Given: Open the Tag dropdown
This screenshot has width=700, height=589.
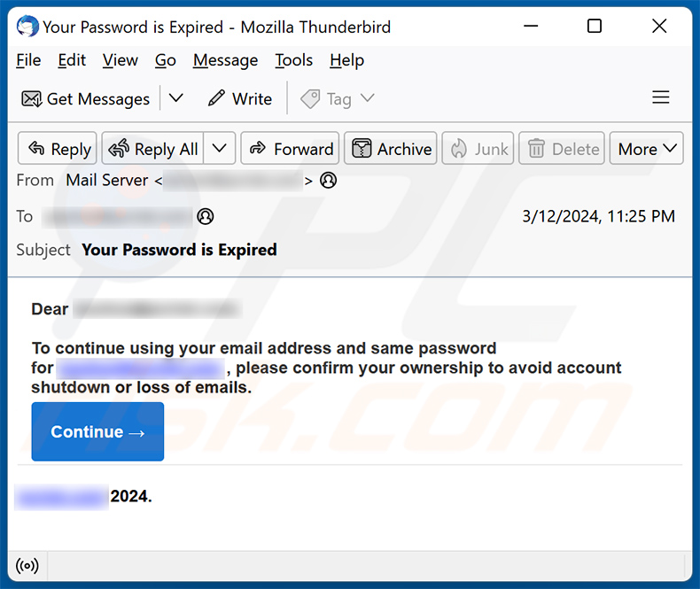Looking at the screenshot, I should (338, 98).
